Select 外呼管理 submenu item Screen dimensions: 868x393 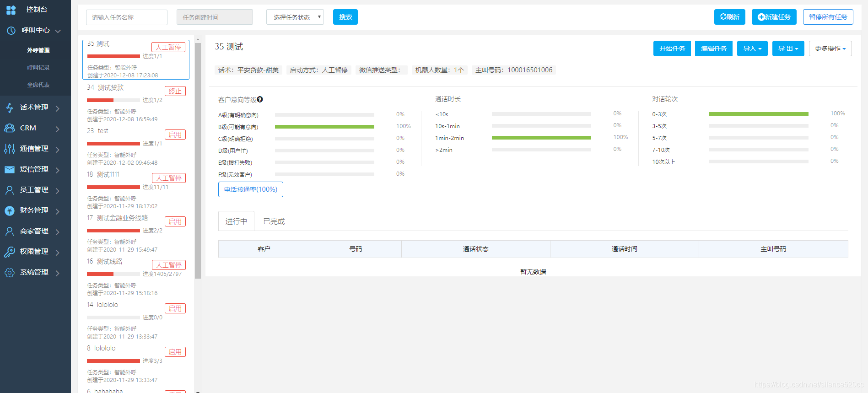coord(38,50)
